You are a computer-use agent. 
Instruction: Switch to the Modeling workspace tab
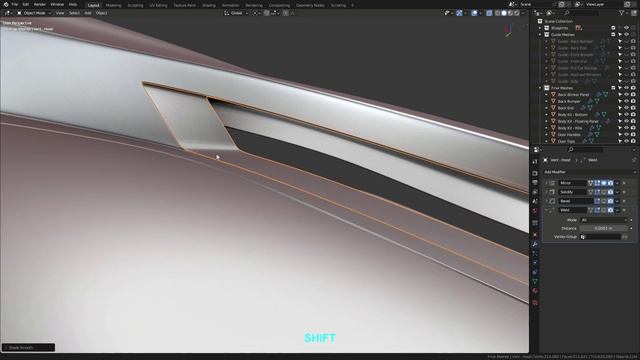tap(113, 5)
